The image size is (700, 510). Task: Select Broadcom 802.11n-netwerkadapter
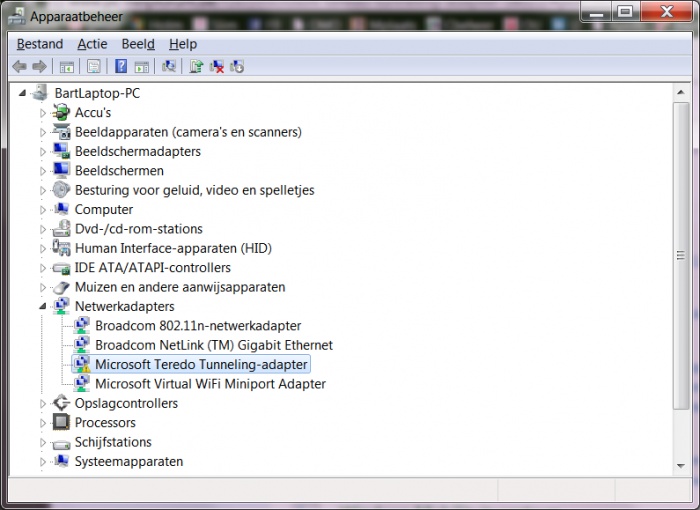pos(198,326)
